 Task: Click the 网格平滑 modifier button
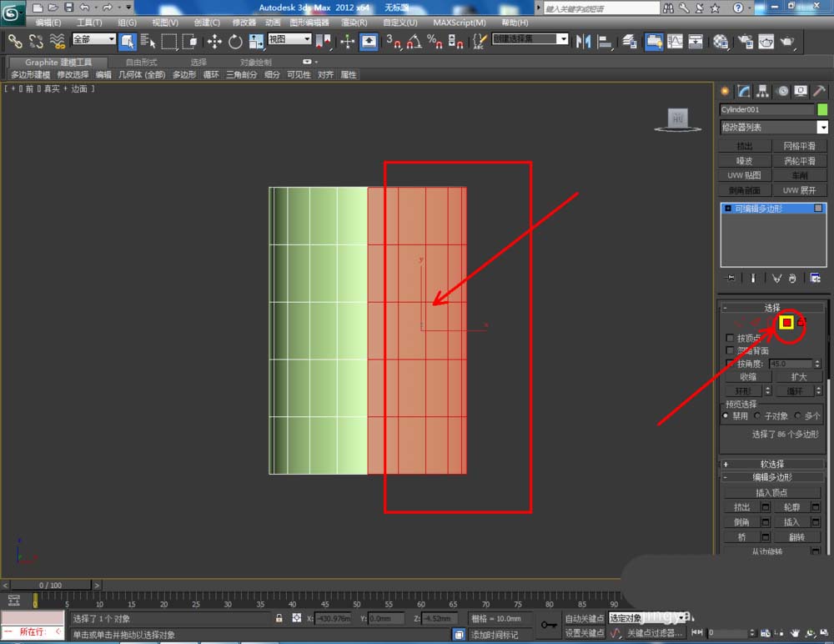[x=799, y=146]
